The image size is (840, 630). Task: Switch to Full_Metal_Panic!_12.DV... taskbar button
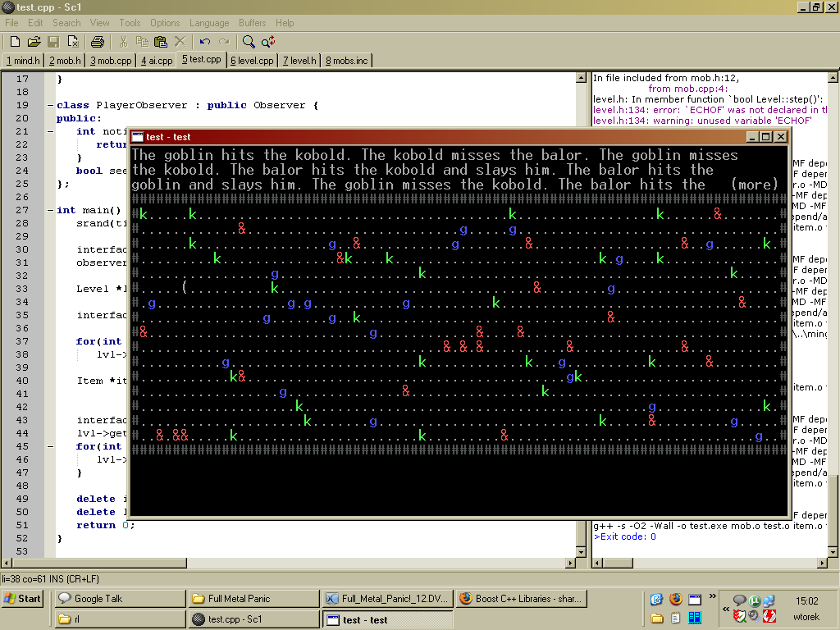[387, 599]
